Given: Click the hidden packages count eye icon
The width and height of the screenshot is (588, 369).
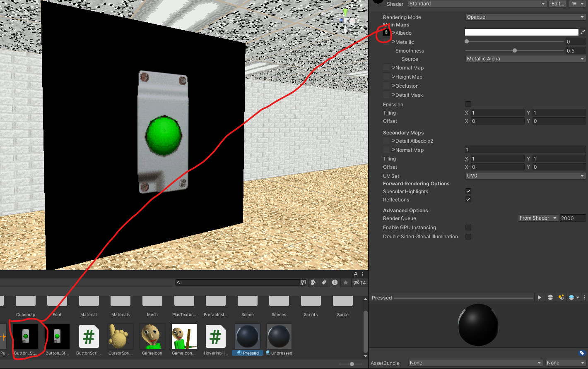Looking at the screenshot, I should pyautogui.click(x=357, y=283).
